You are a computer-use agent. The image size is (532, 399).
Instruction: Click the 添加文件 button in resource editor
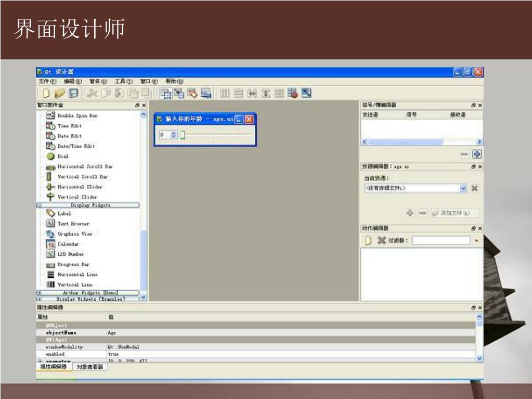coord(455,213)
